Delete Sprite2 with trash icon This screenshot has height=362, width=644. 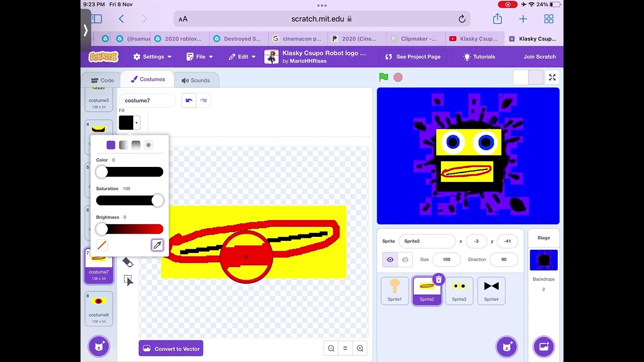439,280
